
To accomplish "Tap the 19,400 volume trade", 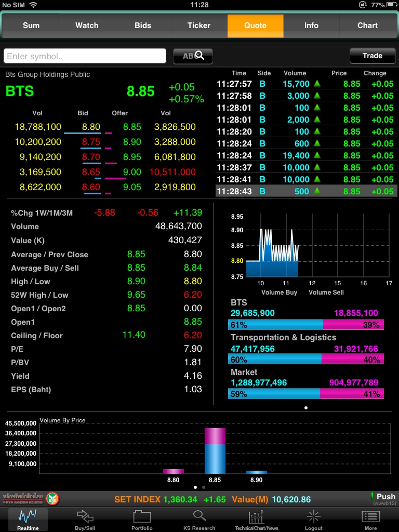I will (x=296, y=155).
